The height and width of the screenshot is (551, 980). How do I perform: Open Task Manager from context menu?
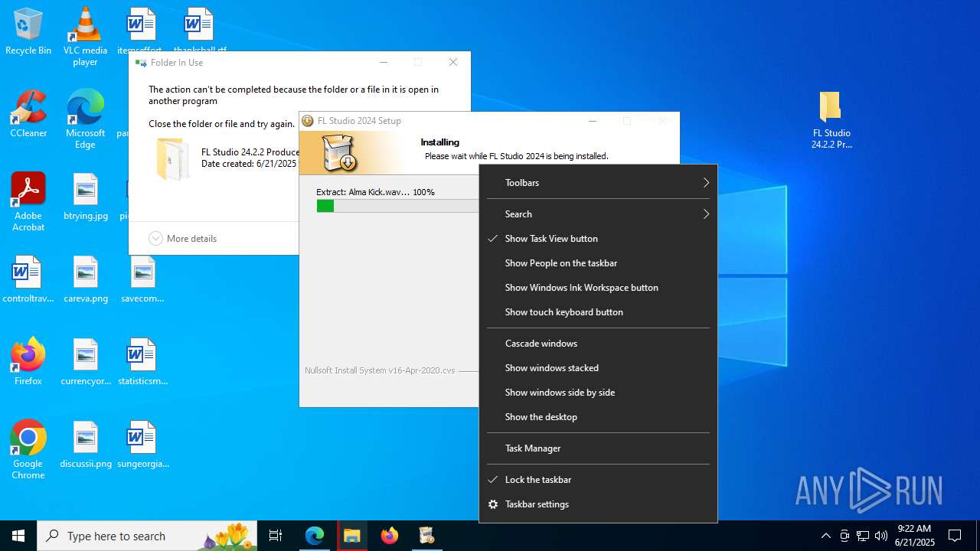tap(598, 448)
